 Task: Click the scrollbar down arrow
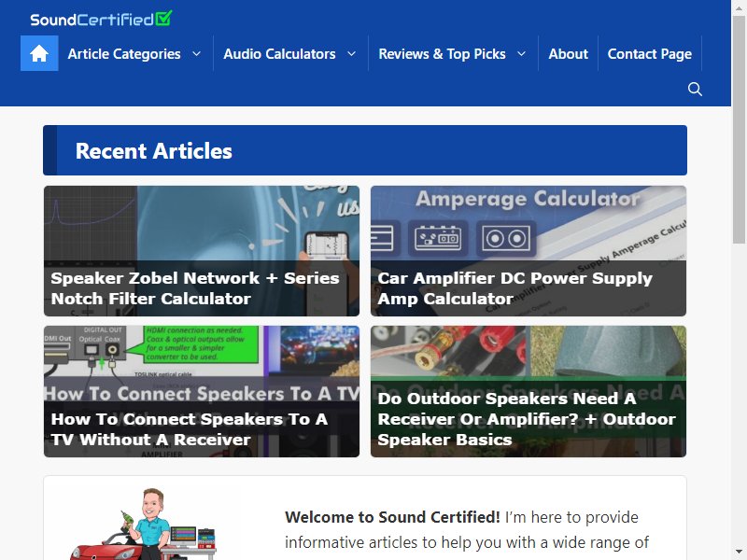point(739,553)
